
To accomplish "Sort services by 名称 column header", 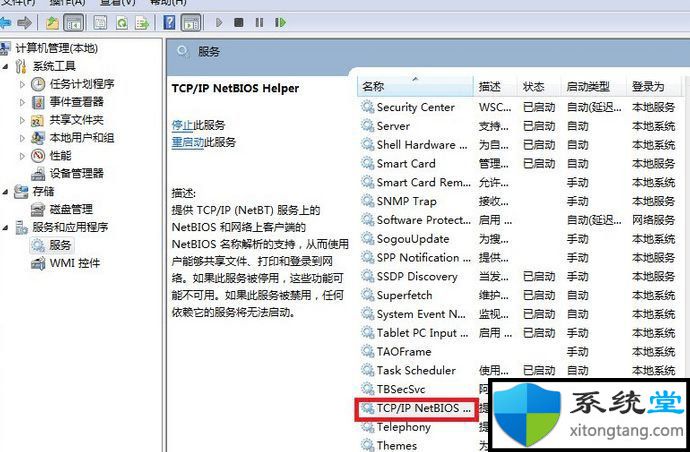I will click(415, 86).
